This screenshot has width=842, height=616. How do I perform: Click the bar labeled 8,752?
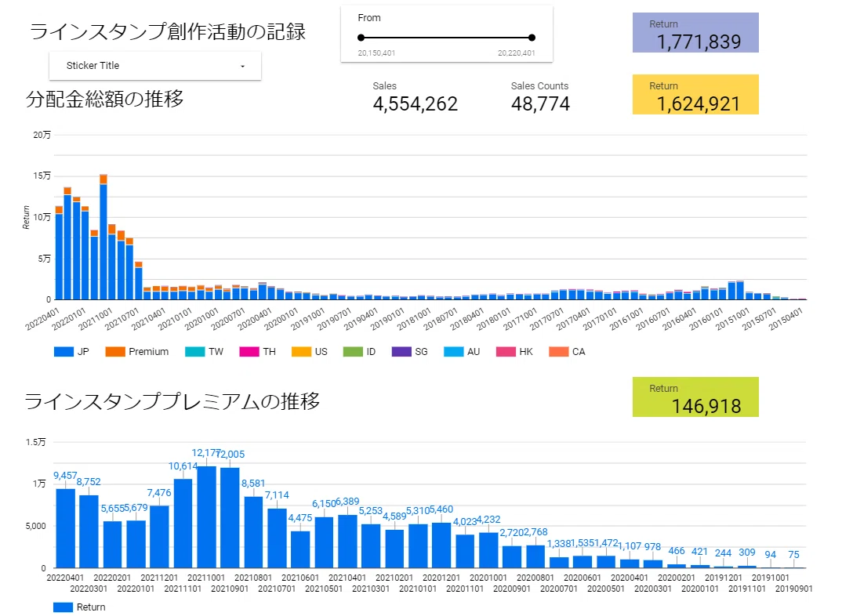[x=89, y=531]
